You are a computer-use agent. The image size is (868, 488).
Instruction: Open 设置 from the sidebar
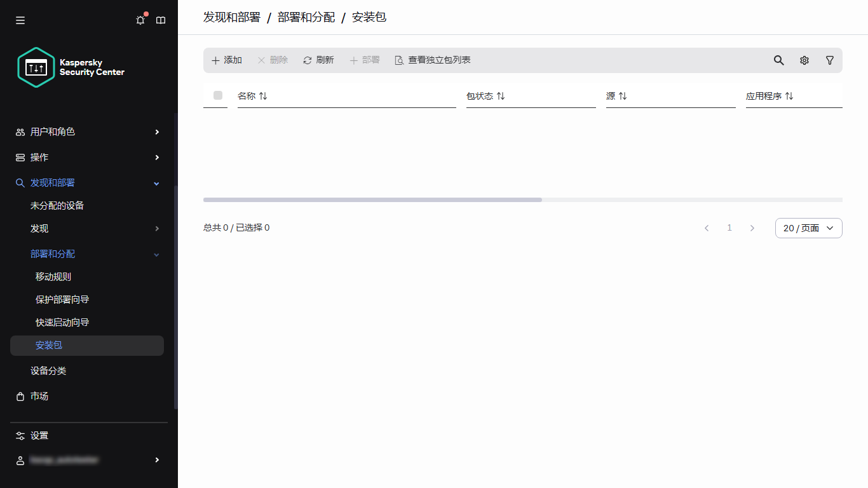38,435
